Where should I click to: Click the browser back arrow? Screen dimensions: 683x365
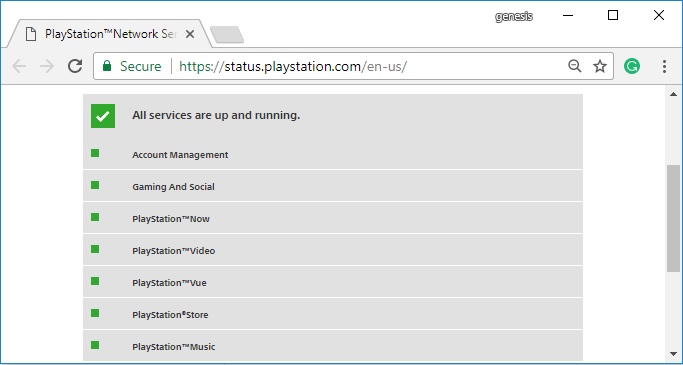point(19,66)
